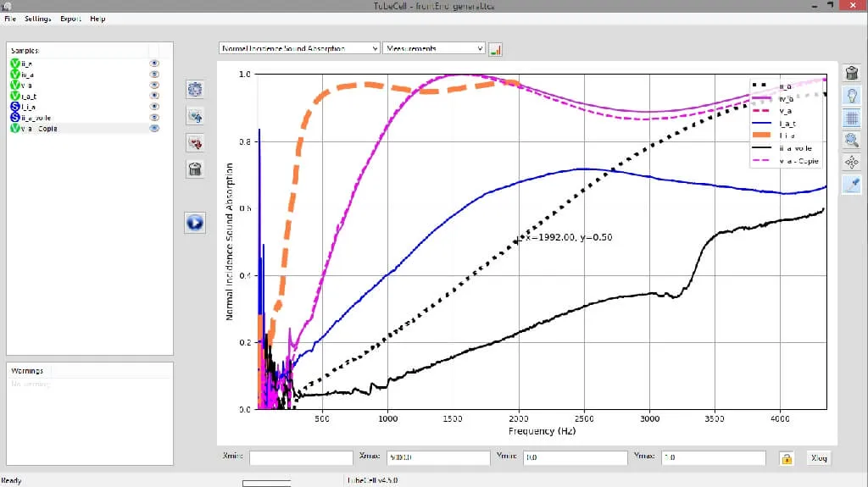Open the Normal Incidence Sound Absorption dropdown

[x=299, y=49]
